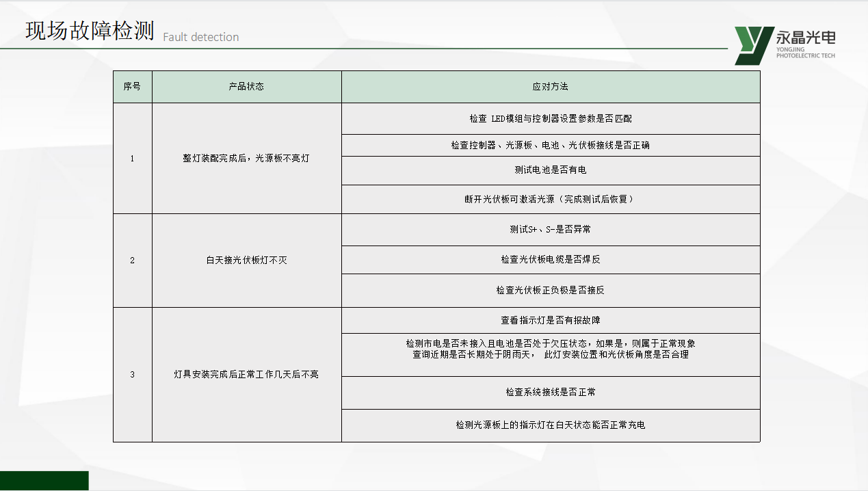
Task: Click line 检测市电是否未接入且电池是否处于欠压状态
Action: pyautogui.click(x=551, y=344)
